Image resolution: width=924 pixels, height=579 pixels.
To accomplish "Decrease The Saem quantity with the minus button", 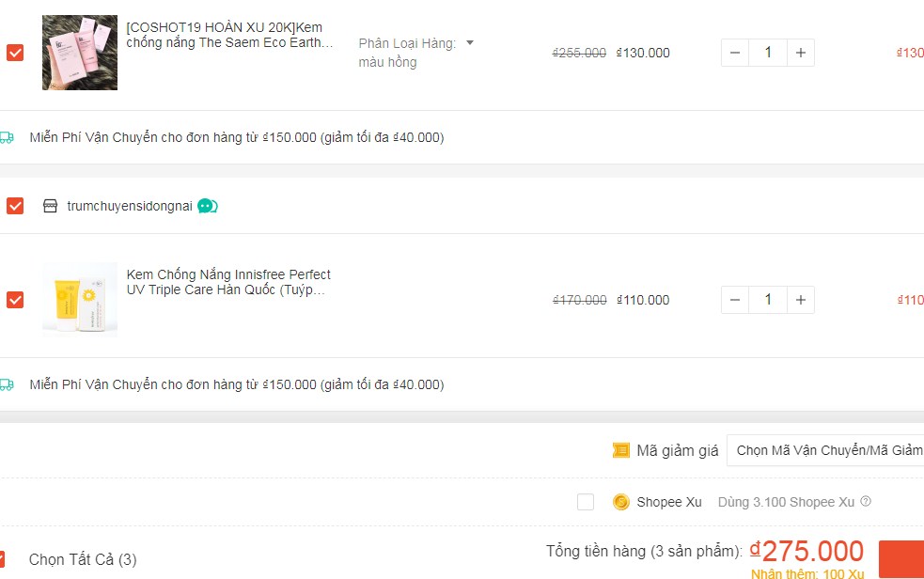I will pos(734,52).
